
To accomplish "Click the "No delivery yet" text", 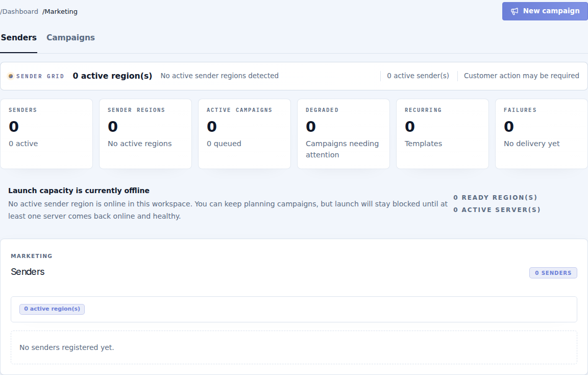I will point(532,144).
